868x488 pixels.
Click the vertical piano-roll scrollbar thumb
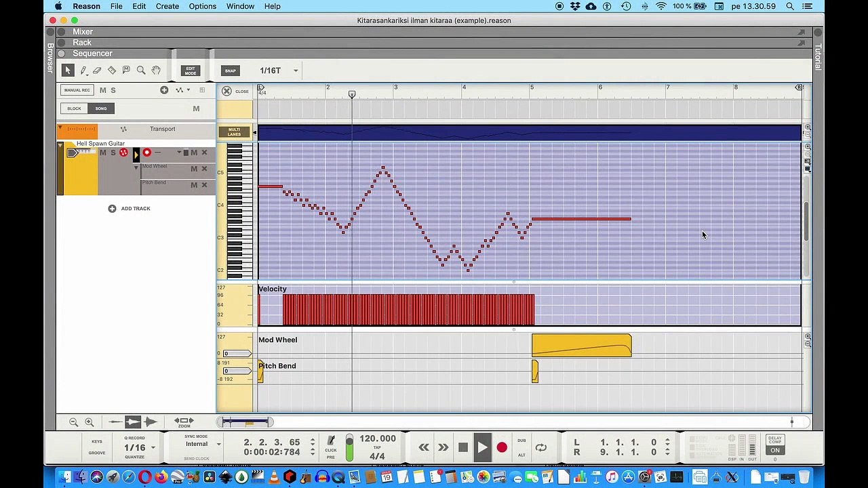[806, 221]
